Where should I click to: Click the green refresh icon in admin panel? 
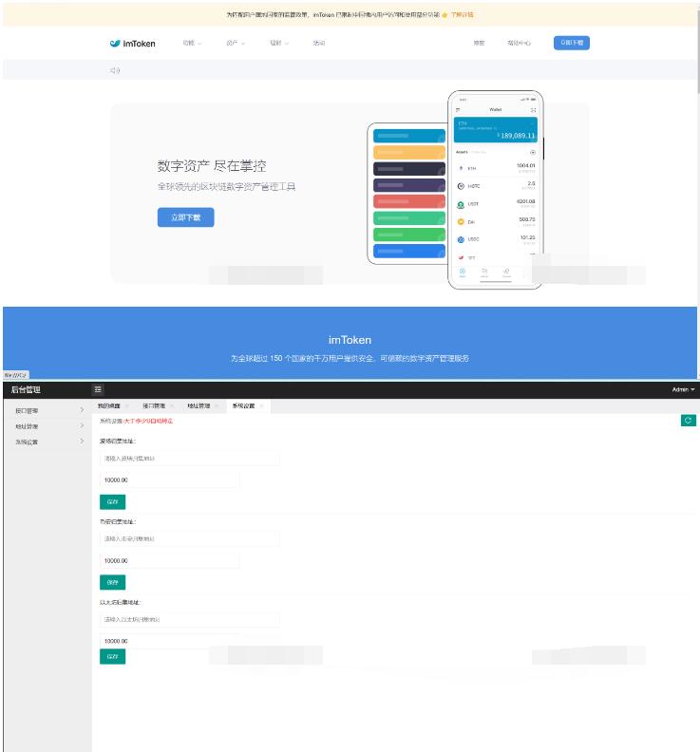[688, 421]
